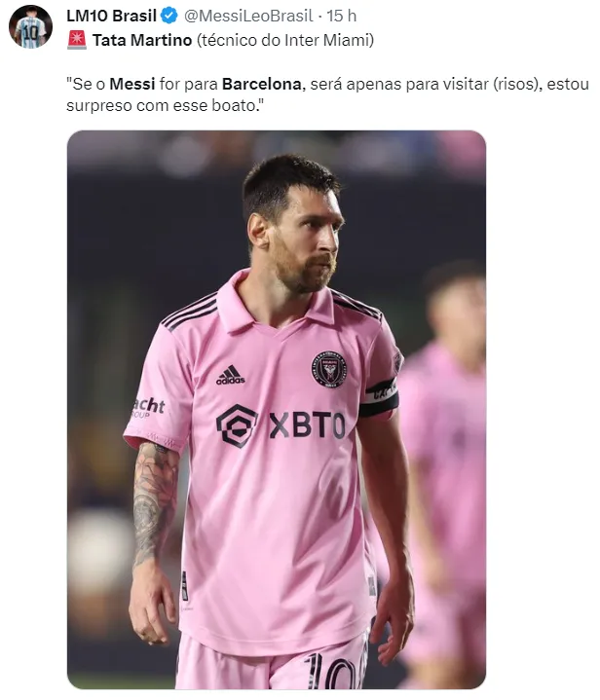600x700 pixels.
Task: Click the XBTO sponsor logo
Action: tap(281, 425)
